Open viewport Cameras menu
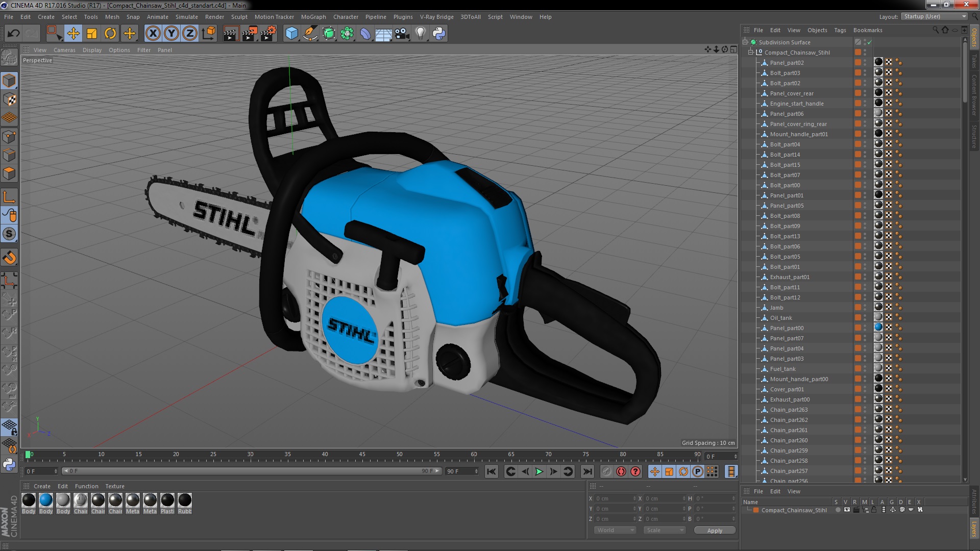This screenshot has width=980, height=551. [64, 50]
